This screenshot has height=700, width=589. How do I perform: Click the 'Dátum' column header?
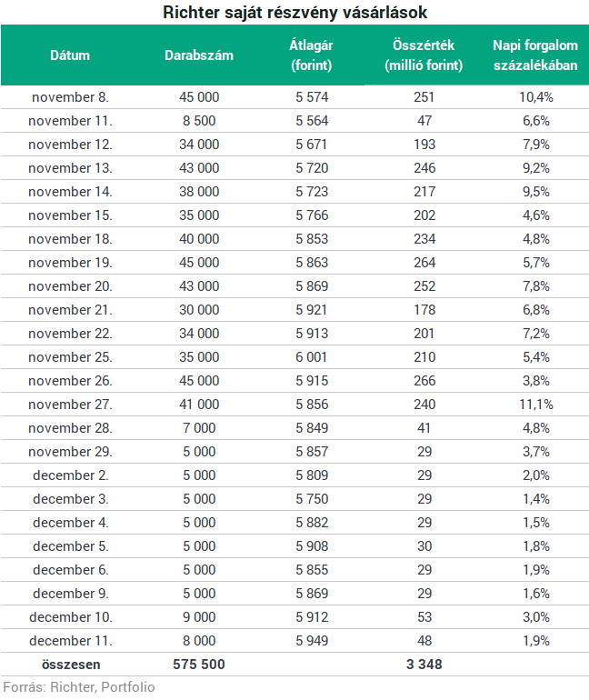point(70,55)
